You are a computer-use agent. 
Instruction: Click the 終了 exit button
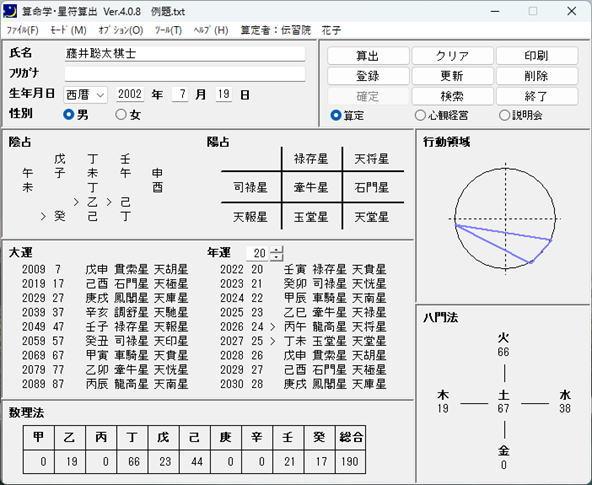[536, 96]
